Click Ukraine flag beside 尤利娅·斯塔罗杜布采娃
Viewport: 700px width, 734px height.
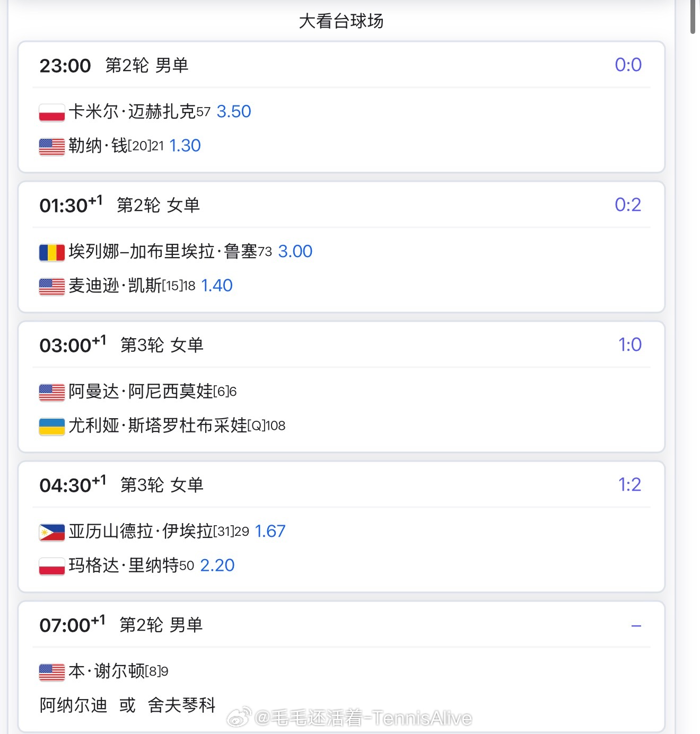tap(52, 427)
